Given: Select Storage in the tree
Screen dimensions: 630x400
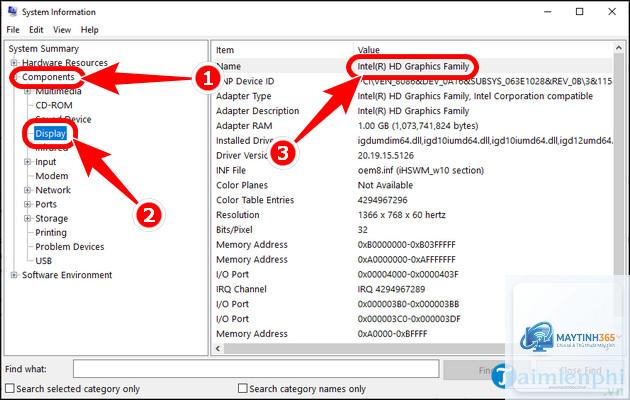Looking at the screenshot, I should click(x=51, y=218).
